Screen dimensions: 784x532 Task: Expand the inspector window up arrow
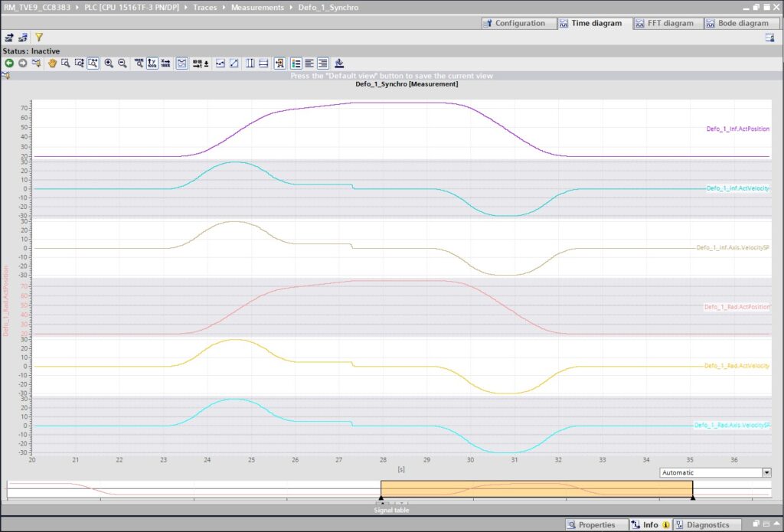tap(776, 524)
